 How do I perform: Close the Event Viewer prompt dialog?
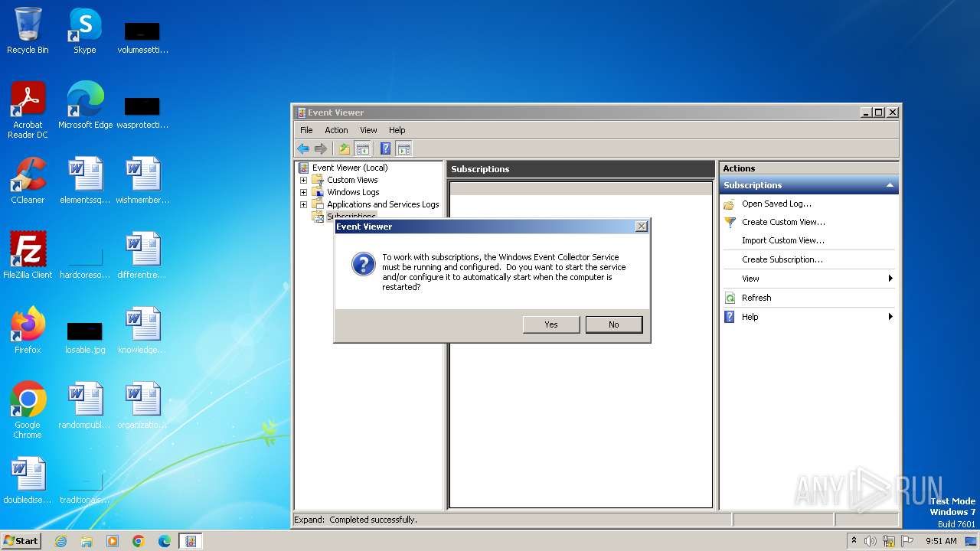coord(642,227)
